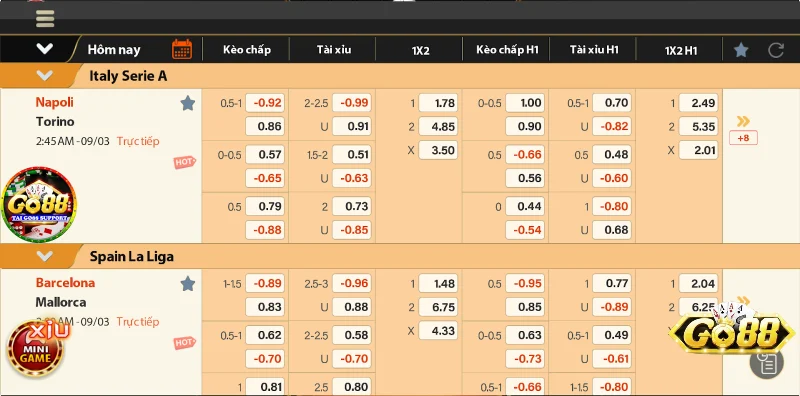Show +8 more markets for Napoli match

(x=743, y=138)
